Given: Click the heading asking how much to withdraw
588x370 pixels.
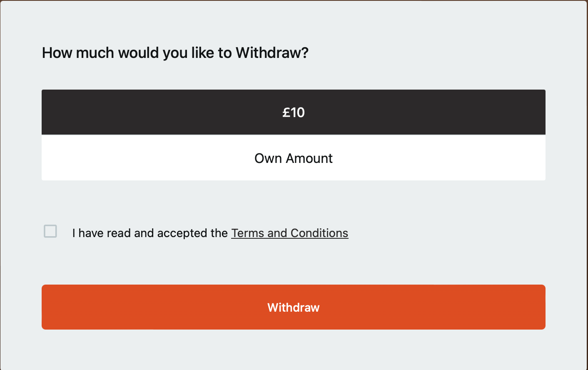Looking at the screenshot, I should tap(175, 52).
